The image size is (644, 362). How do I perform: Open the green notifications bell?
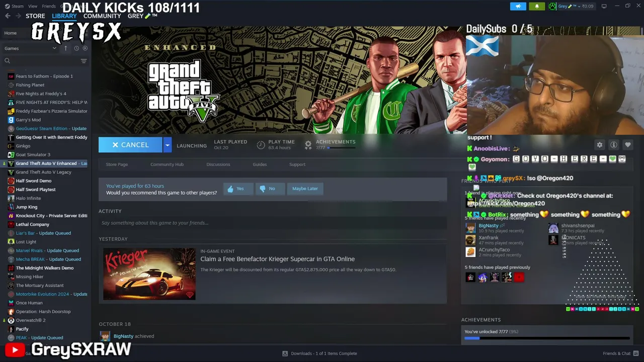[537, 6]
